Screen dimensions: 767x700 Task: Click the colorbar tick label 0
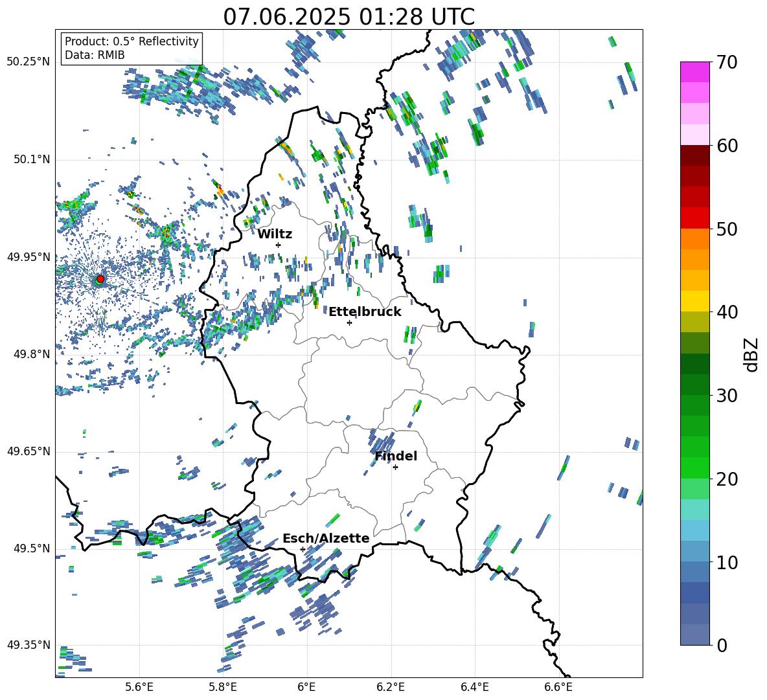(x=722, y=645)
